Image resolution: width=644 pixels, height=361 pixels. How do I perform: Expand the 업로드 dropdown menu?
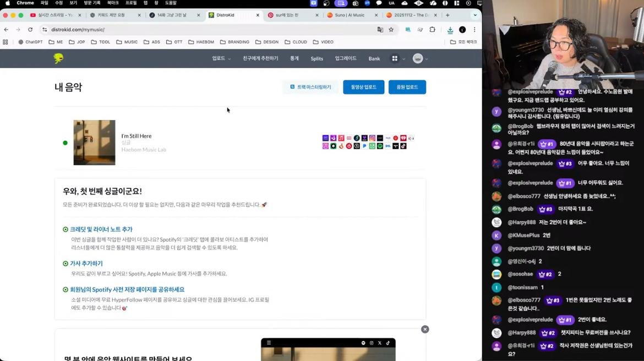[x=221, y=58]
